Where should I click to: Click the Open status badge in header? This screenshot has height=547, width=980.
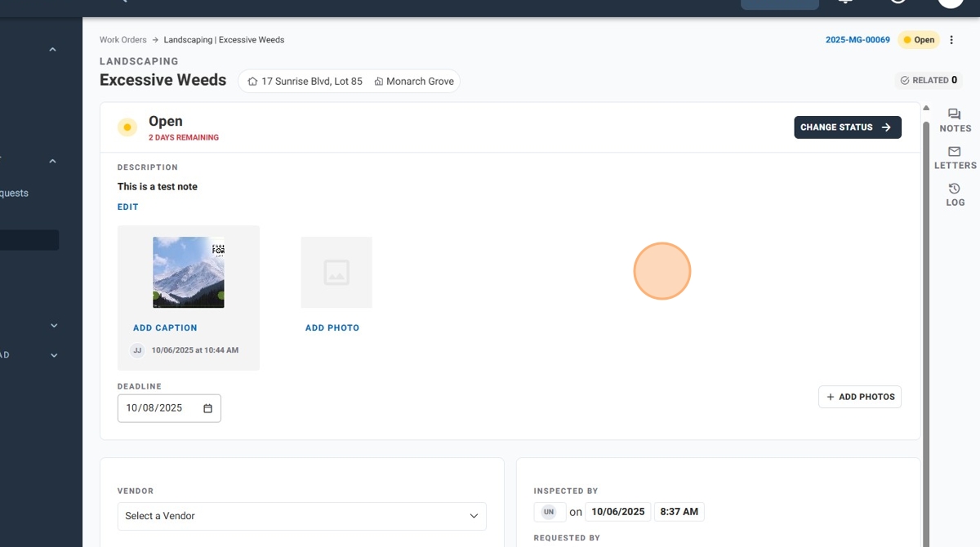(919, 40)
